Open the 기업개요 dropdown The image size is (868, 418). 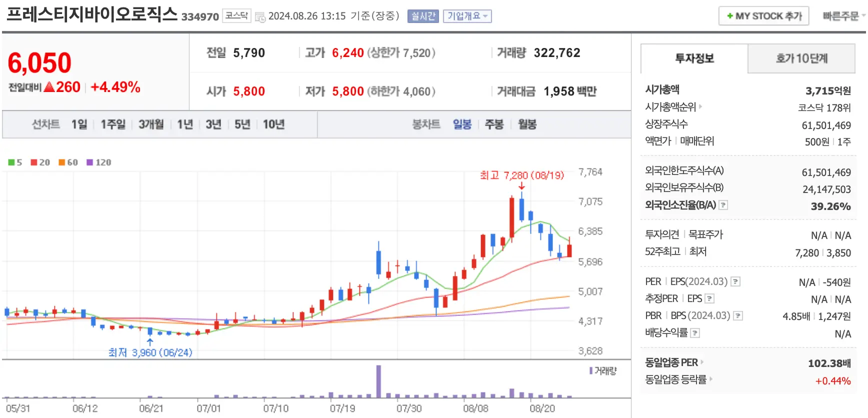pyautogui.click(x=467, y=16)
